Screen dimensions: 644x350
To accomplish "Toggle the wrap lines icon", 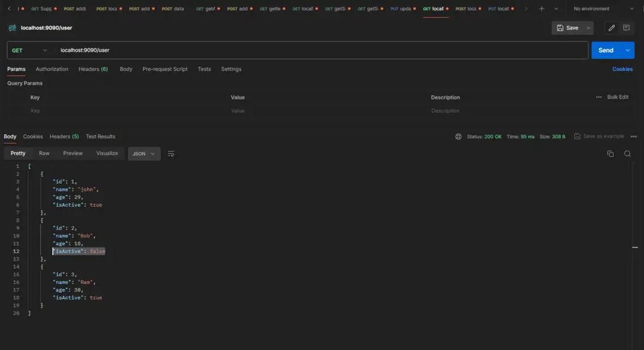I will [x=171, y=154].
